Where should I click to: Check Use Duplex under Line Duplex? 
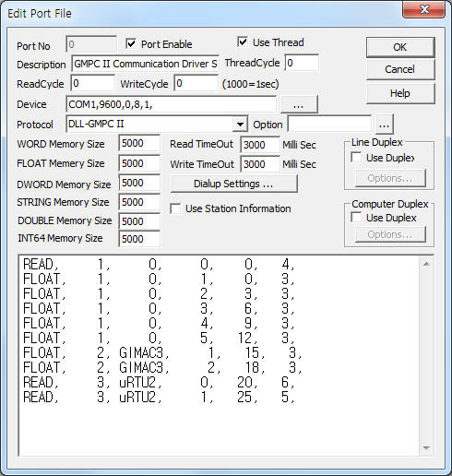(356, 158)
